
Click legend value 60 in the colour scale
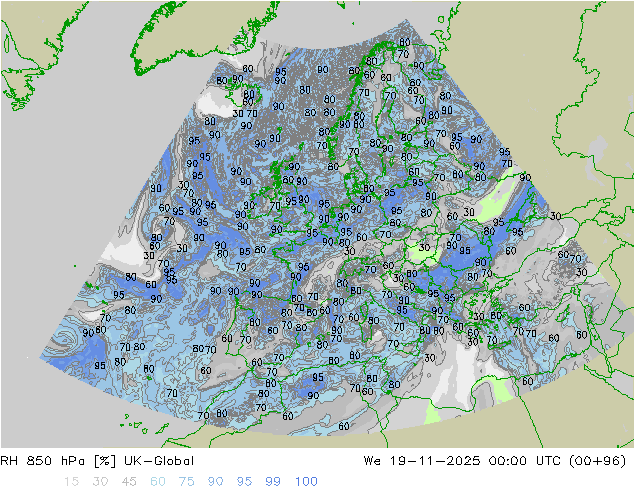point(158,482)
